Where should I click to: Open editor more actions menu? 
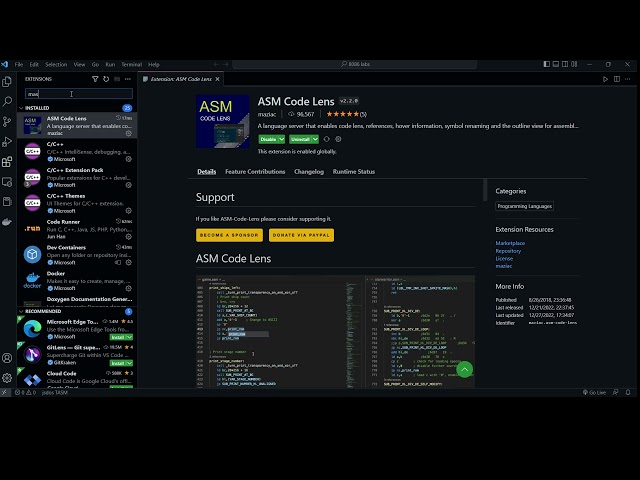[x=628, y=79]
